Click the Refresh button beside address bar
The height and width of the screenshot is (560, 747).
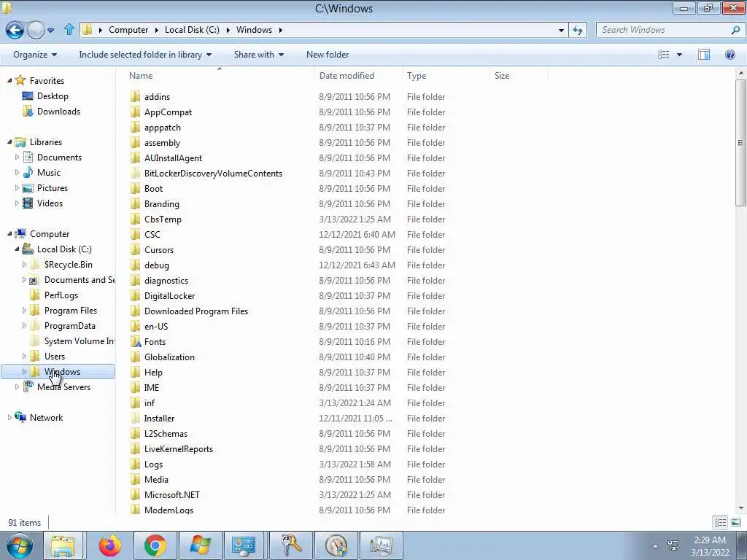578,30
